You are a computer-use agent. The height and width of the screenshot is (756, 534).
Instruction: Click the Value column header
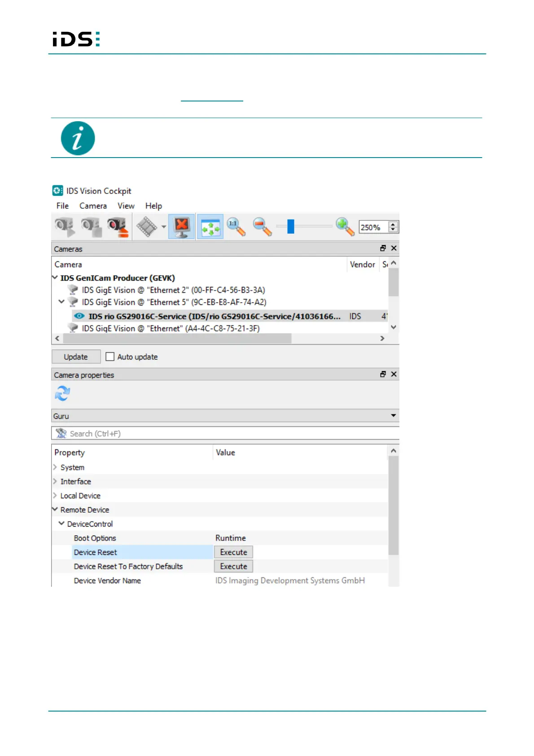pyautogui.click(x=300, y=453)
